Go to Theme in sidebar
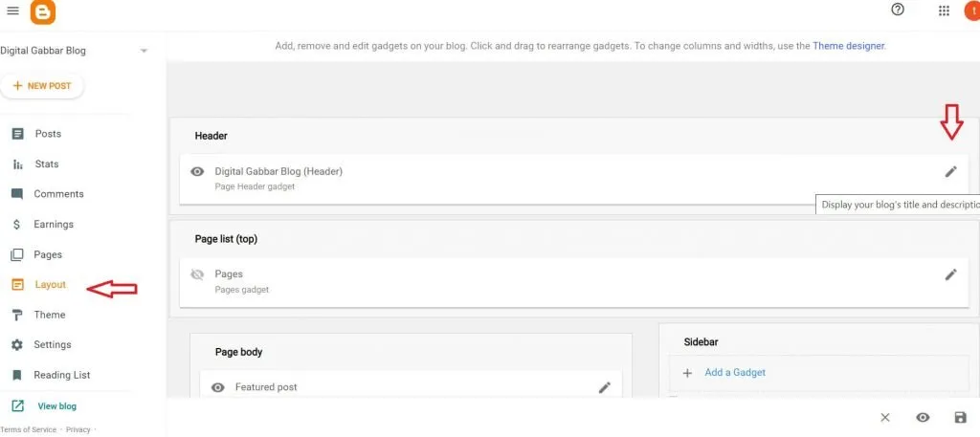 (x=50, y=315)
